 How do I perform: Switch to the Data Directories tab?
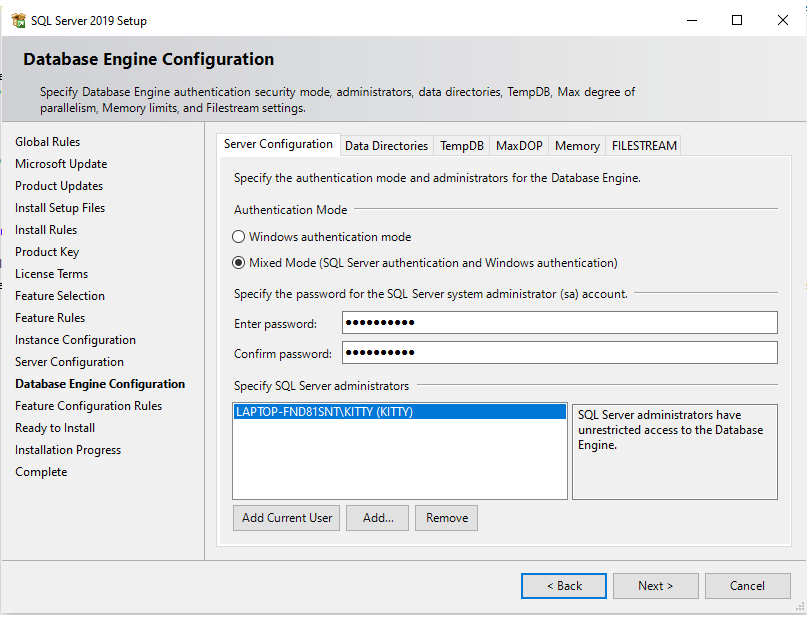[386, 146]
